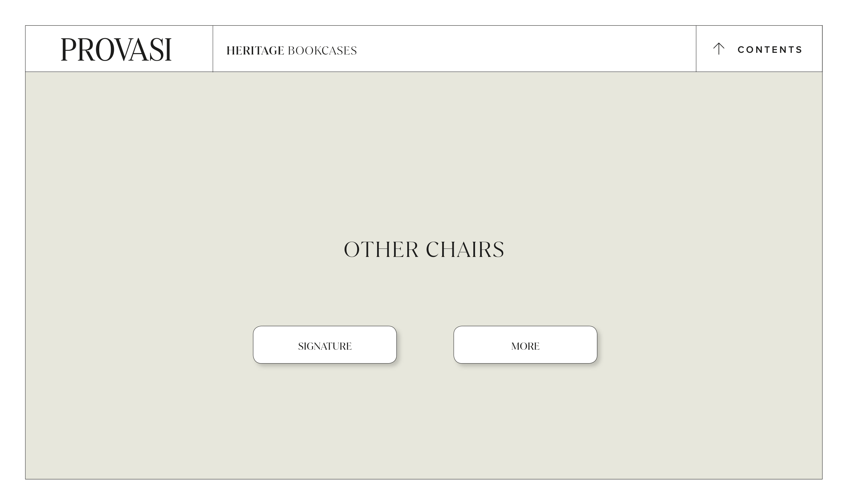Image resolution: width=847 pixels, height=504 pixels.
Task: Open the Signature chairs collection
Action: coord(325,345)
